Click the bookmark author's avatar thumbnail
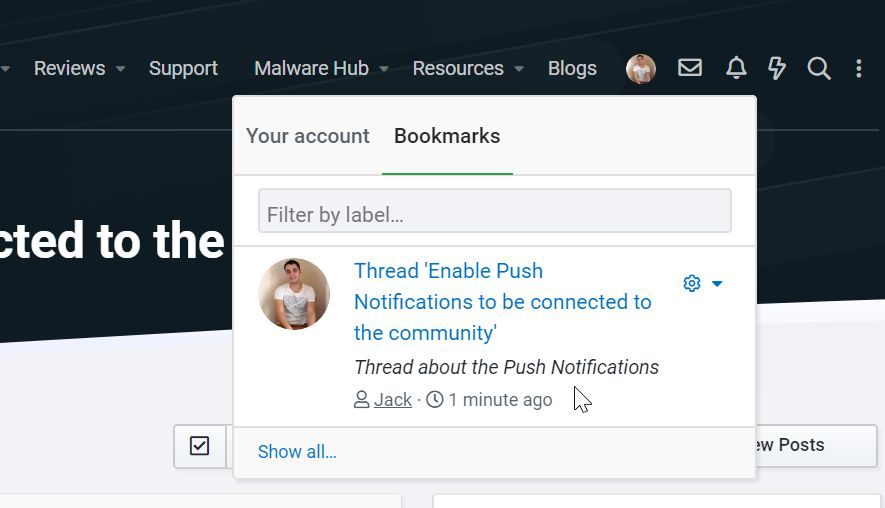 294,294
